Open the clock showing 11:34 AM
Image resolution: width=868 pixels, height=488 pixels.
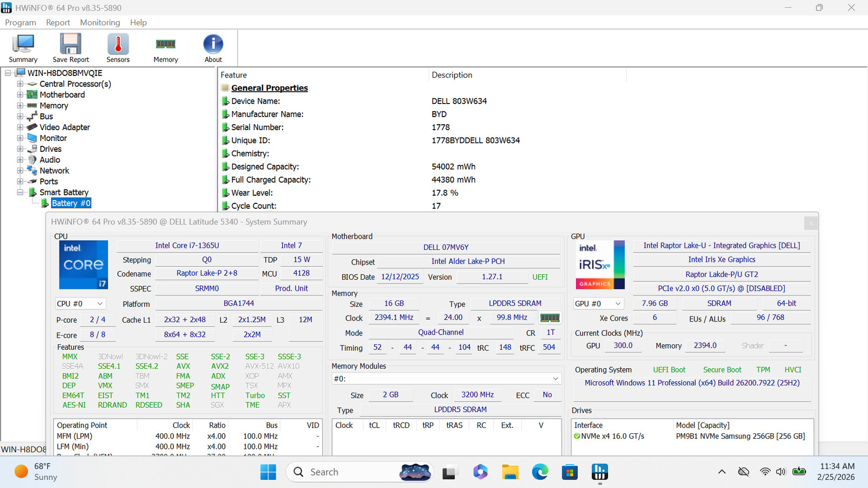[837, 472]
